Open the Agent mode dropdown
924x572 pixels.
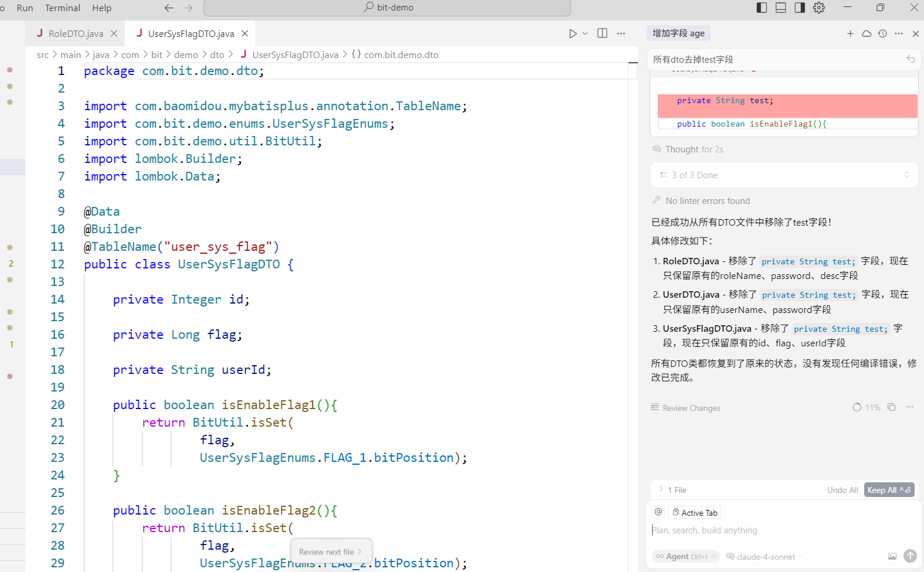[x=687, y=556]
